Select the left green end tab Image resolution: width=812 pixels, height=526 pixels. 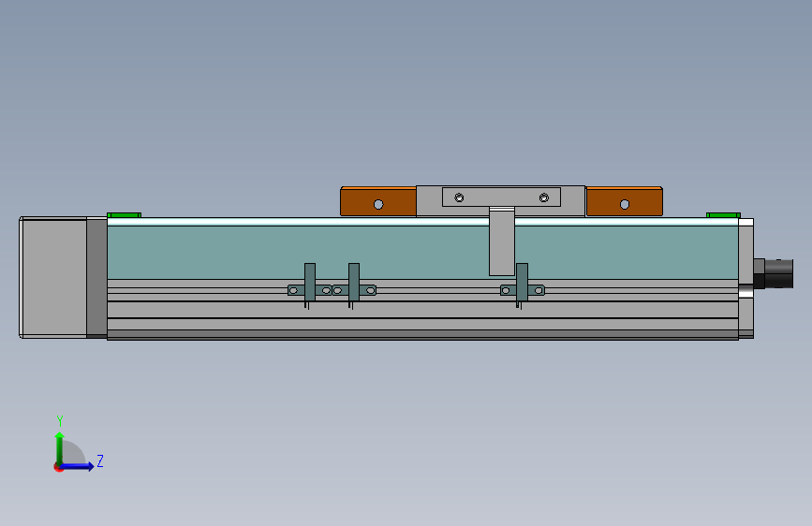pos(124,215)
